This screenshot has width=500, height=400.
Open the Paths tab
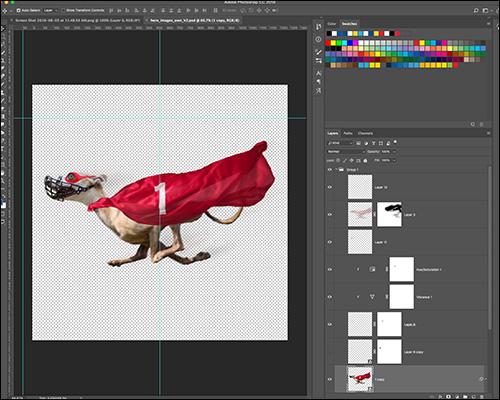tap(348, 133)
